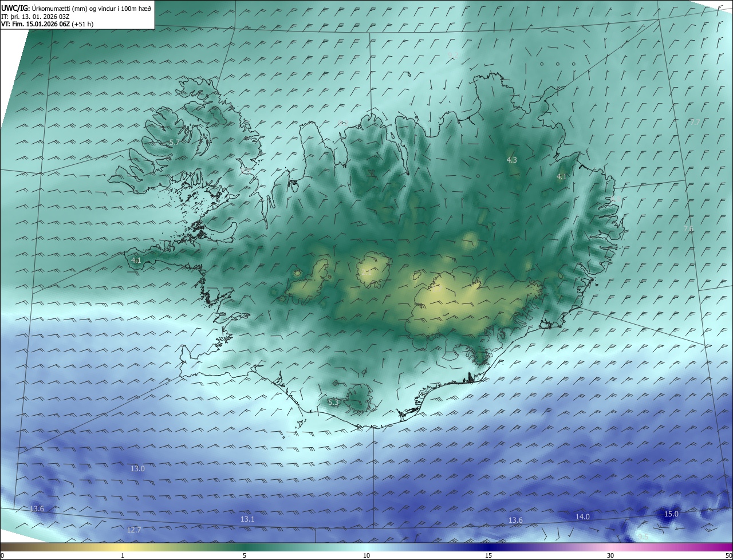Viewport: 733px width, 560px height.
Task: Click the 15.0 value label on the dark blue area
Action: 671,514
